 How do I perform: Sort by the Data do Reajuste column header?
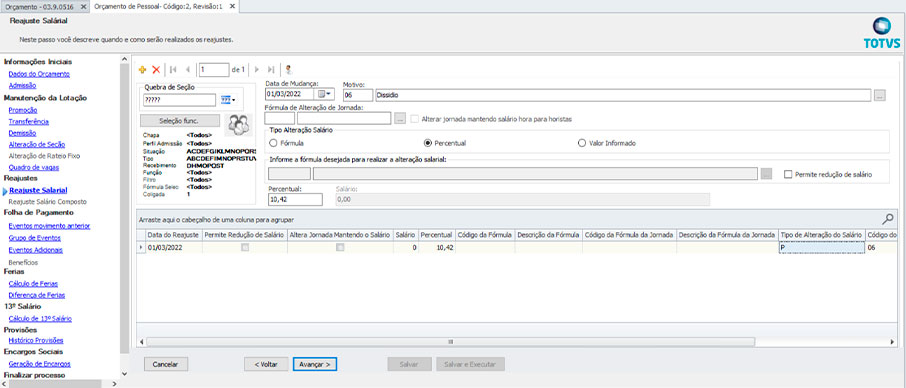pos(173,235)
